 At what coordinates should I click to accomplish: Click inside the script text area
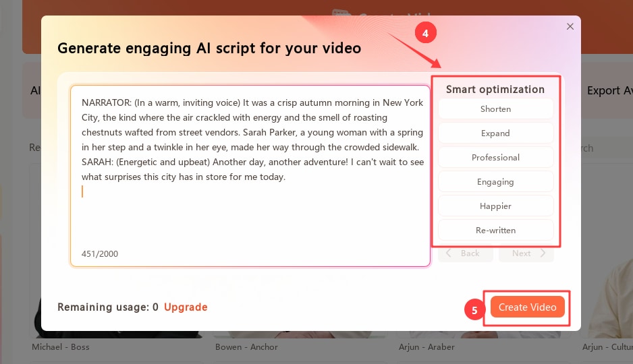(250, 175)
